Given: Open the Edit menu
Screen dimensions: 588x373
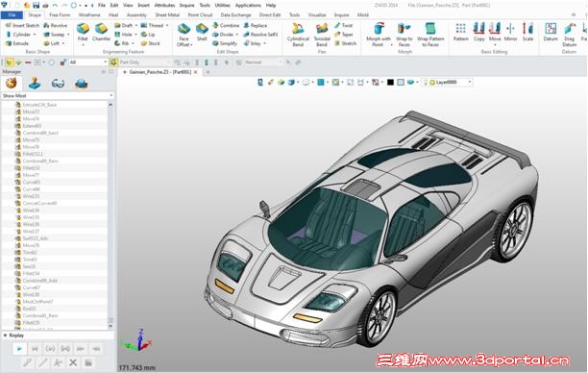Looking at the screenshot, I should click(114, 5).
